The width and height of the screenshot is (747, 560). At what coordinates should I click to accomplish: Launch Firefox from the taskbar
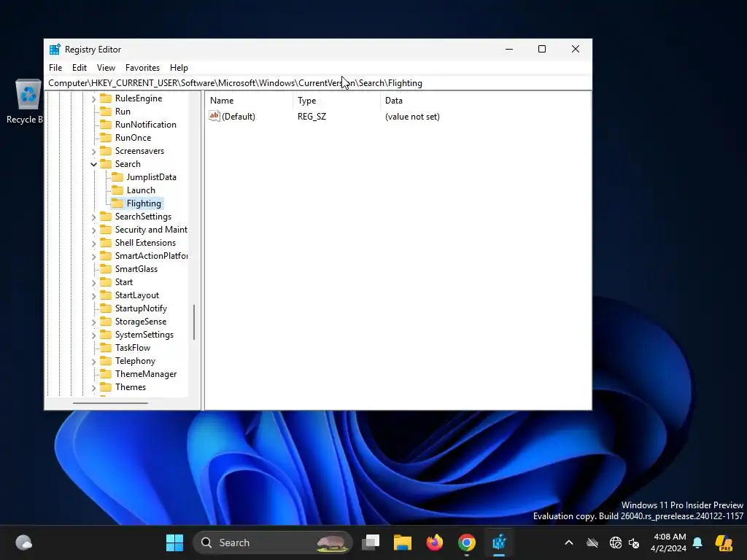point(435,542)
